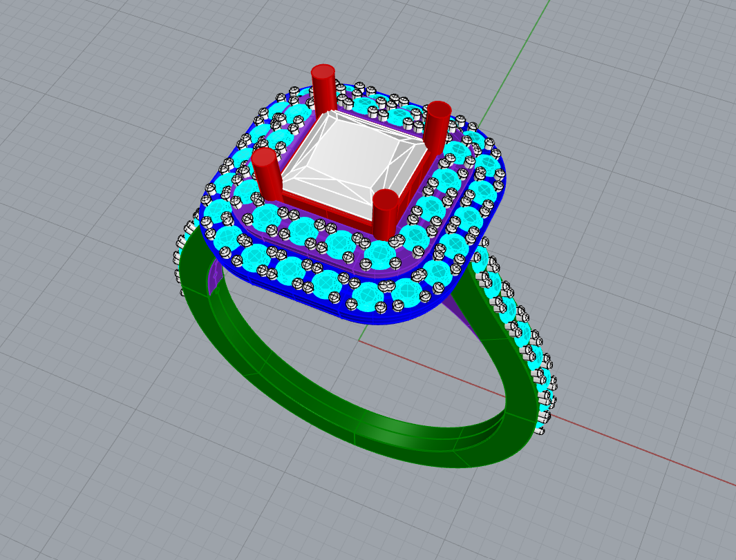736x560 pixels.
Task: Select the red prong at the halo's right corner
Action: point(438,126)
